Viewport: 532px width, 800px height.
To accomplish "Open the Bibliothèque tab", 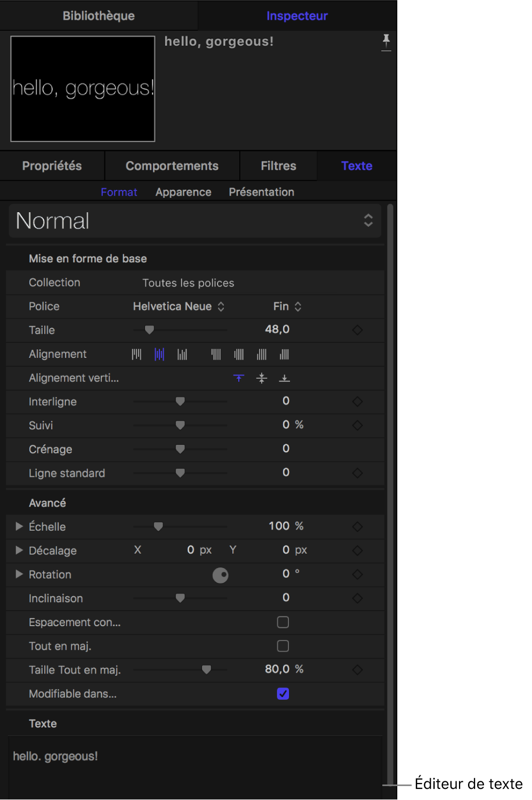I will point(99,16).
